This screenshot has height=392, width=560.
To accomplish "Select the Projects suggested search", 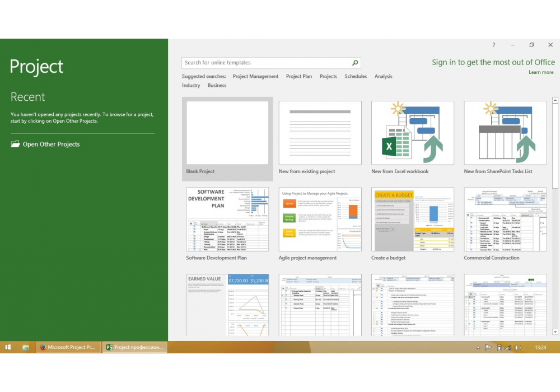I will point(328,76).
